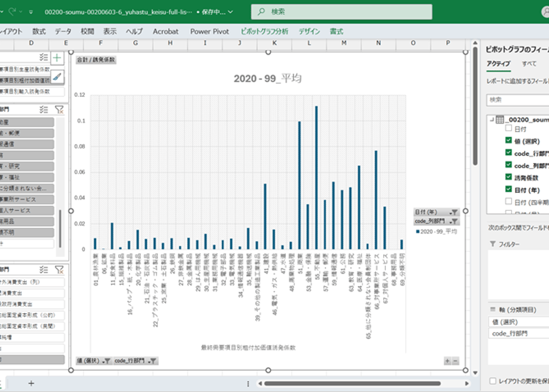Open the ヘルプ ribbon tab

134,31
